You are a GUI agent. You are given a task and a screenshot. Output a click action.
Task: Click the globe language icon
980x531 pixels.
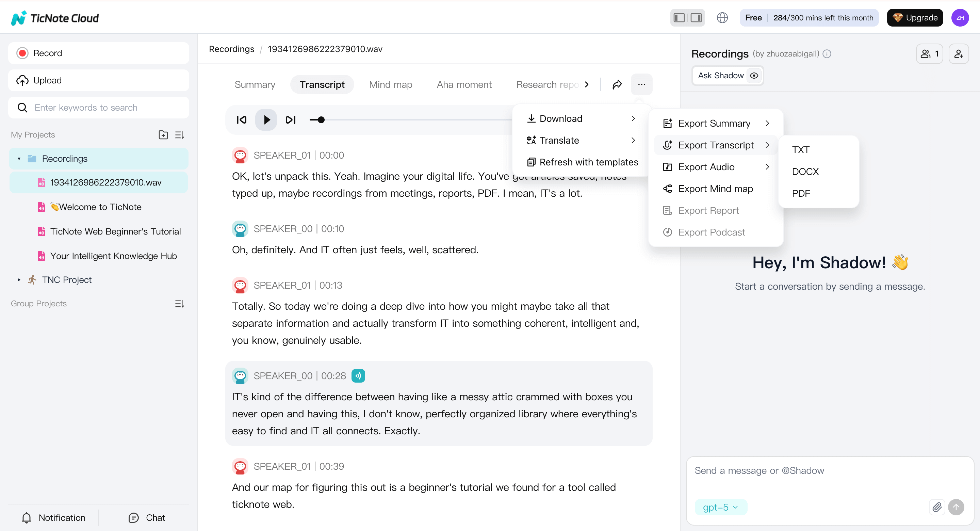click(722, 17)
